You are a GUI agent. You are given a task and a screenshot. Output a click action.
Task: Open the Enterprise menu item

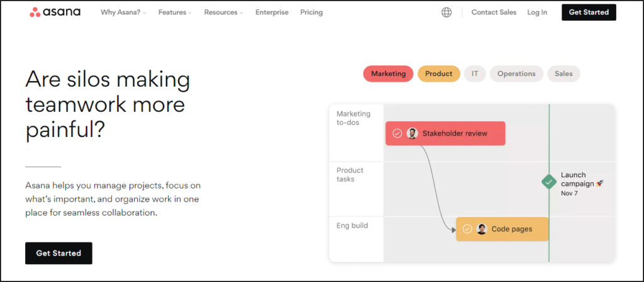pos(272,12)
